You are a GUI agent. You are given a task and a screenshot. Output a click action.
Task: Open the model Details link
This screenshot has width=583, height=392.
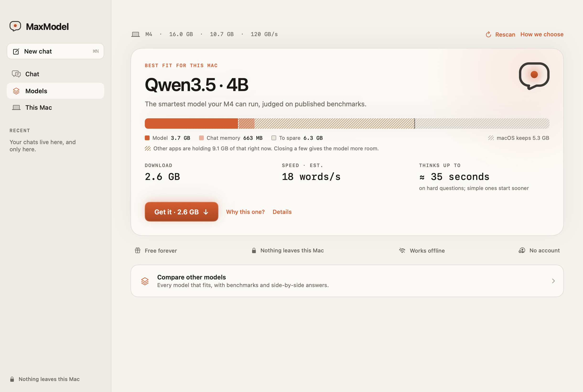click(282, 212)
